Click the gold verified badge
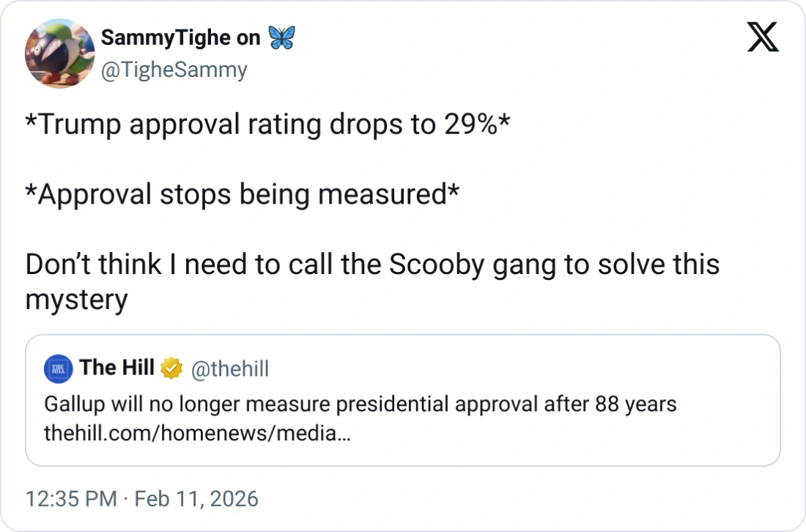 tap(171, 369)
